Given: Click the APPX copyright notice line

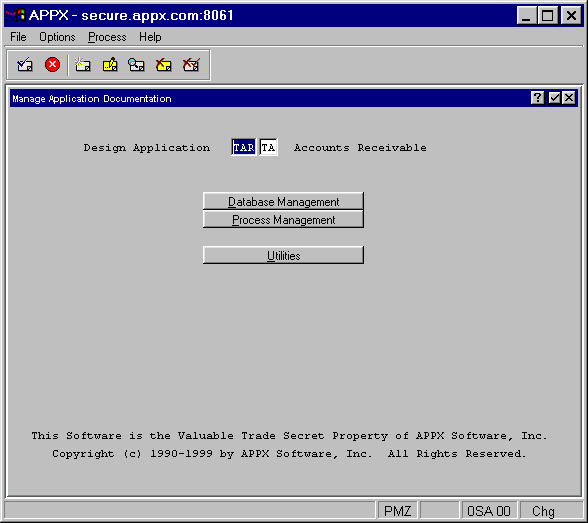Looking at the screenshot, I should point(289,454).
